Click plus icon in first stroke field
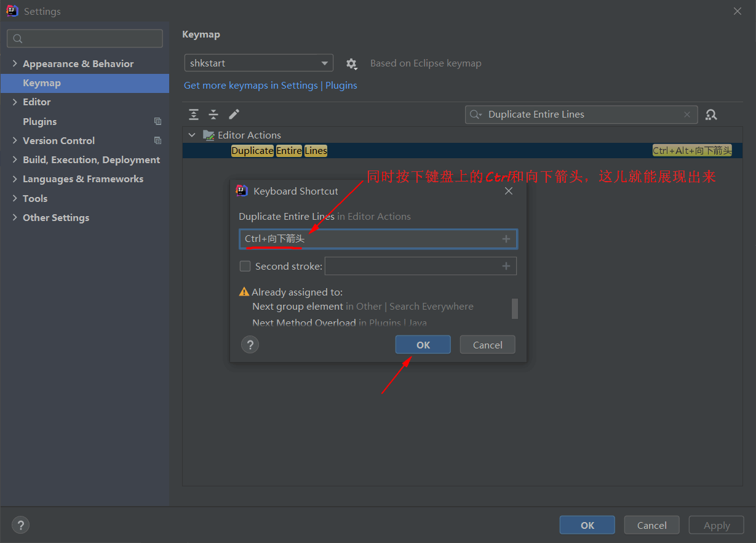Image resolution: width=756 pixels, height=543 pixels. pyautogui.click(x=506, y=239)
